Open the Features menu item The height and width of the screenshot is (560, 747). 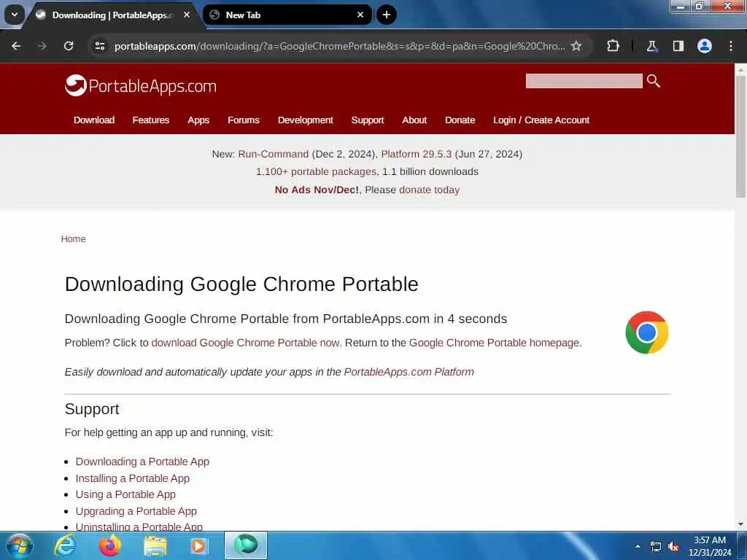(x=150, y=120)
